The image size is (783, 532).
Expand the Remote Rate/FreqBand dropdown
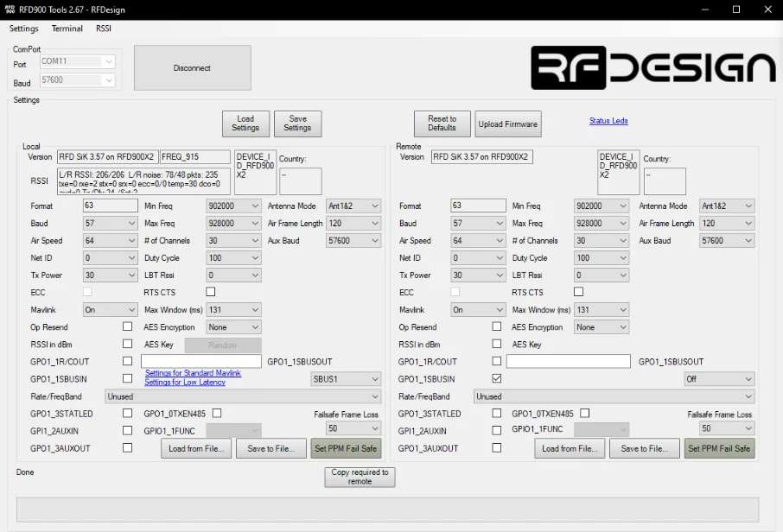click(x=614, y=396)
